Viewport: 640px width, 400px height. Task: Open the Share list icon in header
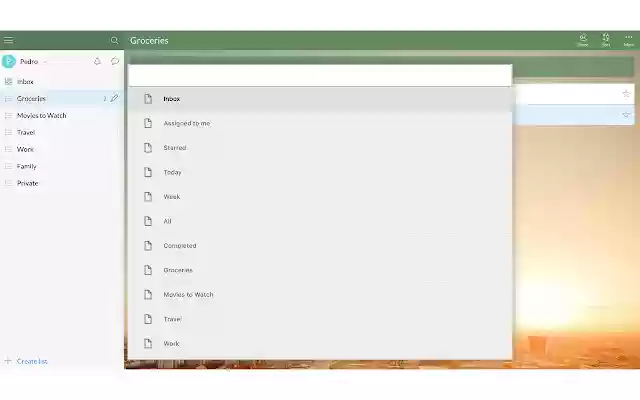click(583, 40)
